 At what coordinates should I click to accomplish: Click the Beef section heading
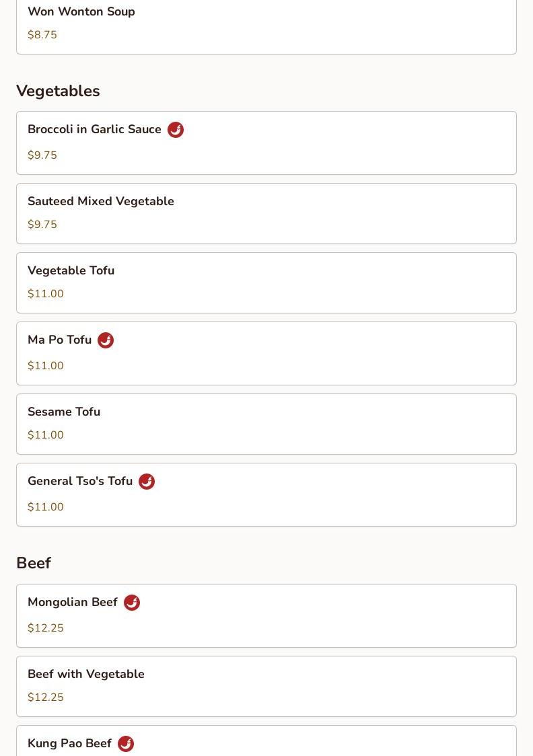coord(34,563)
